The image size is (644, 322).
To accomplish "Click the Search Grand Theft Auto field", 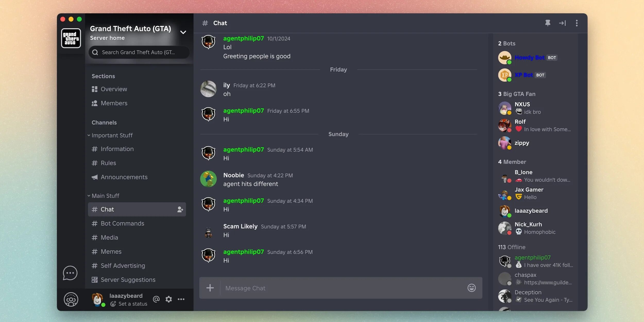I will pos(139,52).
